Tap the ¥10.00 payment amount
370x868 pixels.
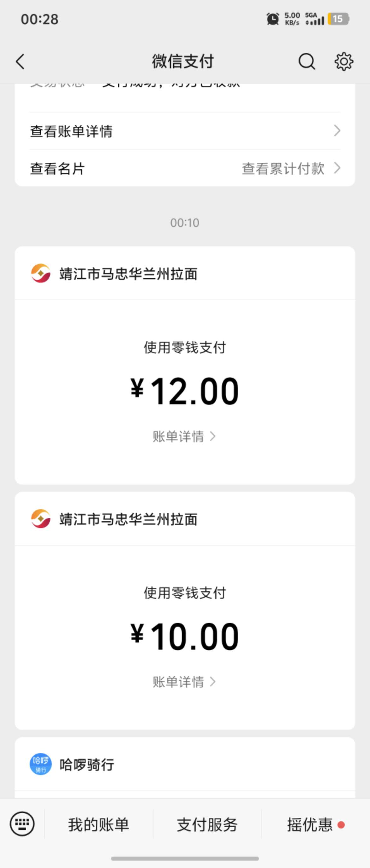click(185, 636)
